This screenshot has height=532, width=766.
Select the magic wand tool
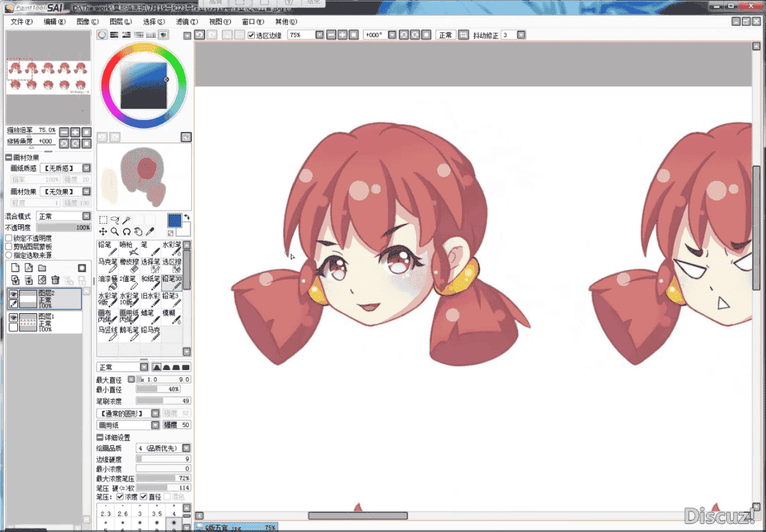point(127,220)
